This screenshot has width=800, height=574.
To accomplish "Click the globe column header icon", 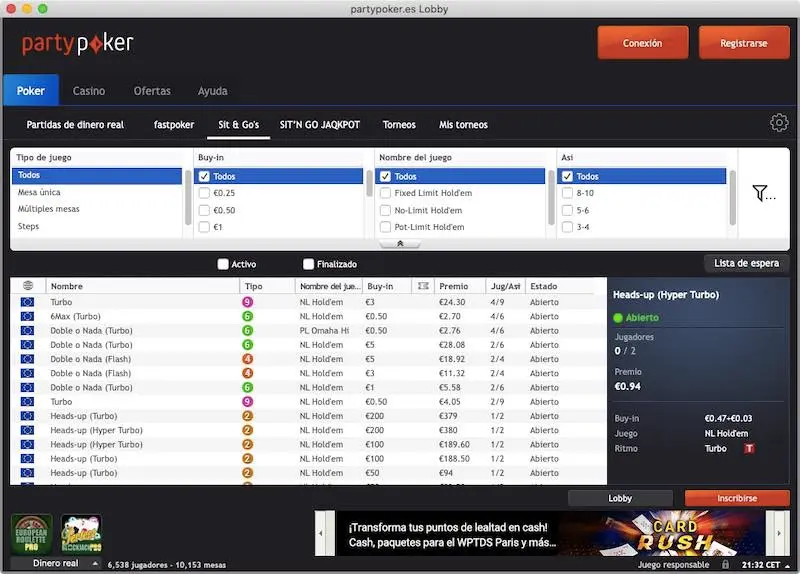I will pyautogui.click(x=27, y=286).
